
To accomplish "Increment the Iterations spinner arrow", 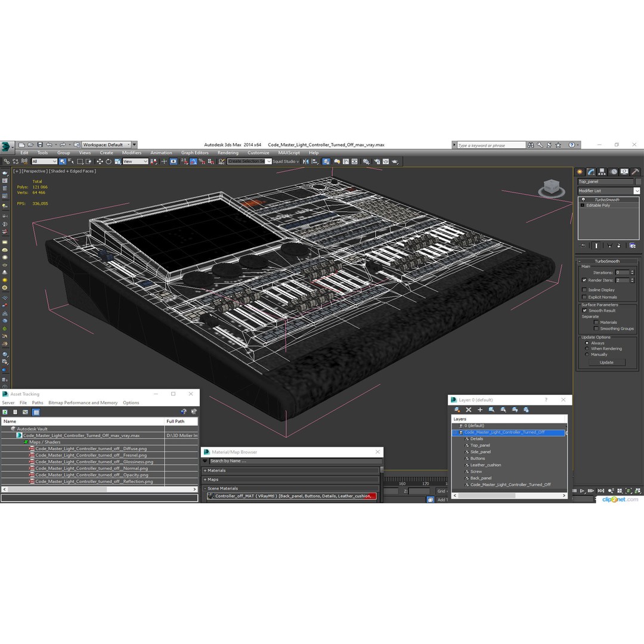I will pos(633,271).
